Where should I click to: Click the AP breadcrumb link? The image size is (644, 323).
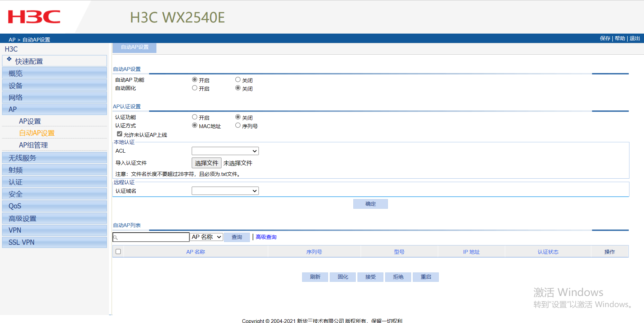(x=12, y=39)
